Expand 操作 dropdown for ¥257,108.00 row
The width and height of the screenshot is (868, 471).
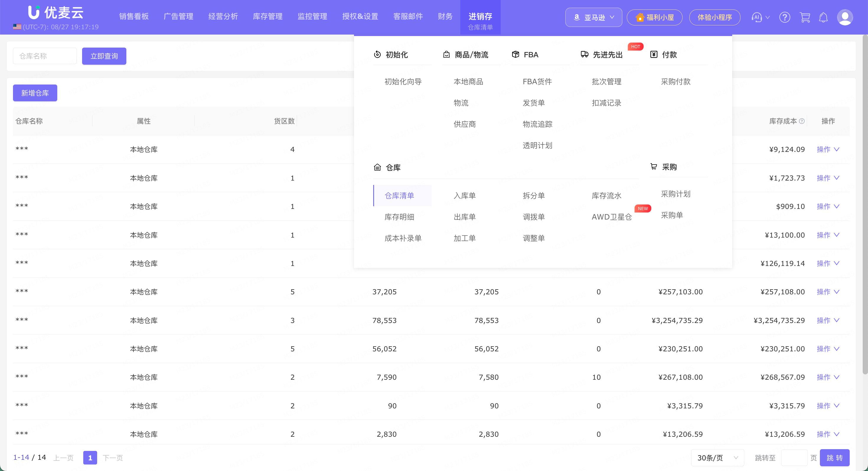[x=828, y=292]
